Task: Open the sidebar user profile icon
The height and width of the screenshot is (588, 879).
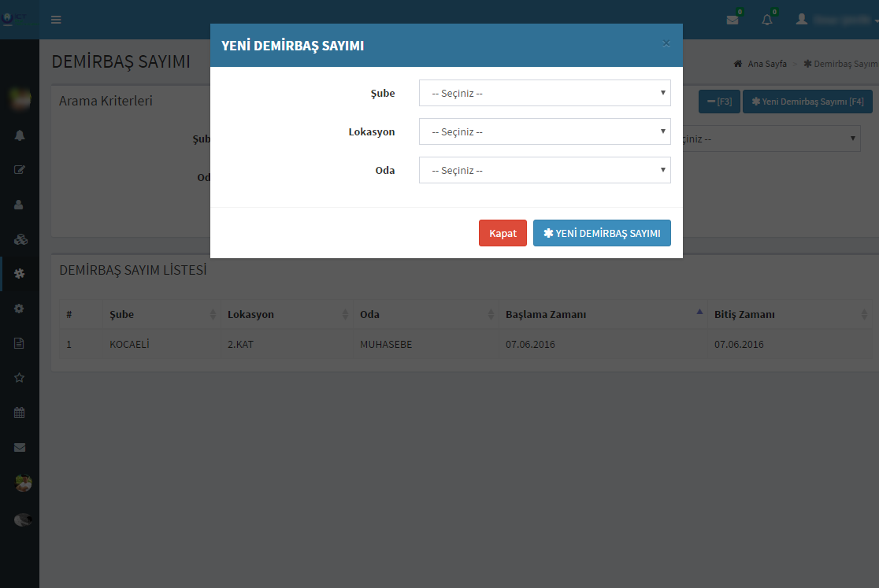Action: tap(20, 204)
